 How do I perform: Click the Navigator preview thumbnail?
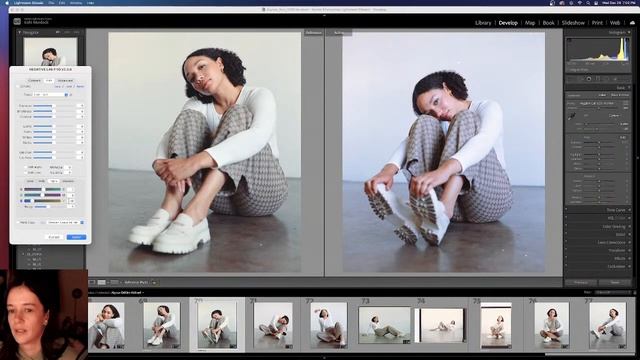pos(50,51)
